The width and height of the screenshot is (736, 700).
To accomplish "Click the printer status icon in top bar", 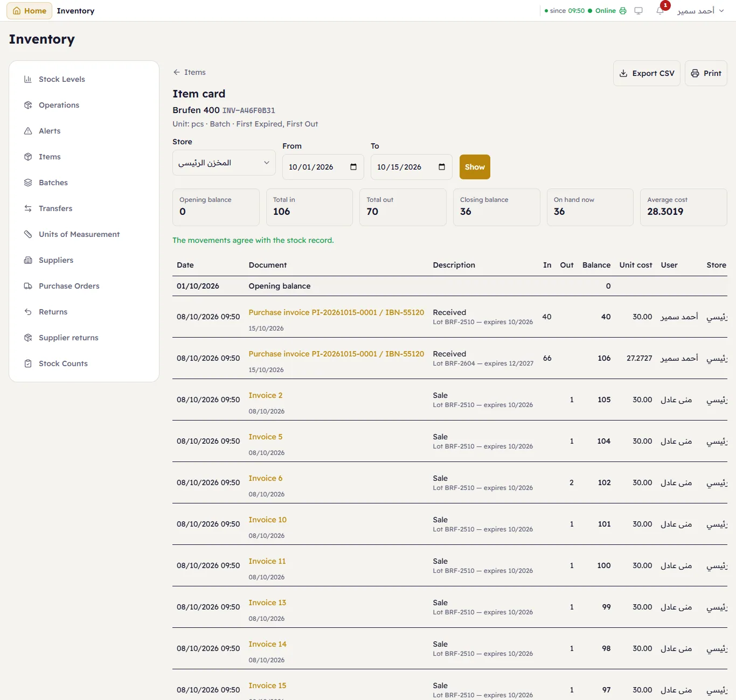I will pos(623,11).
